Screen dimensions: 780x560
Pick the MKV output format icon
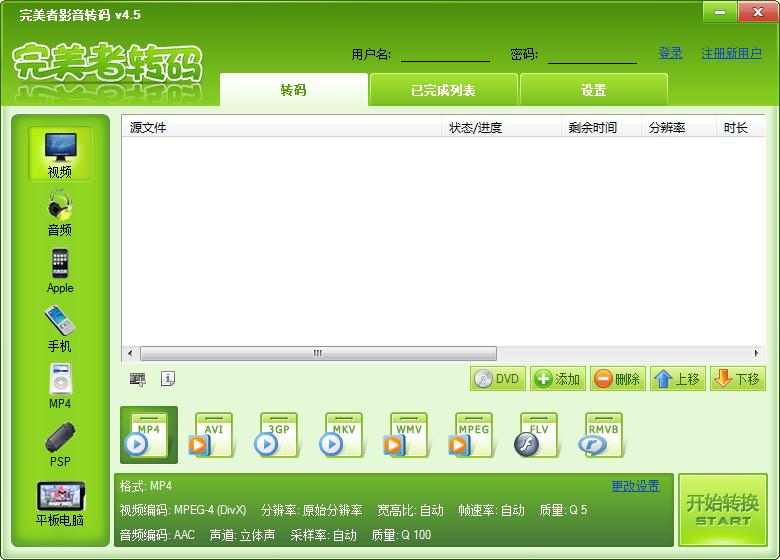341,435
